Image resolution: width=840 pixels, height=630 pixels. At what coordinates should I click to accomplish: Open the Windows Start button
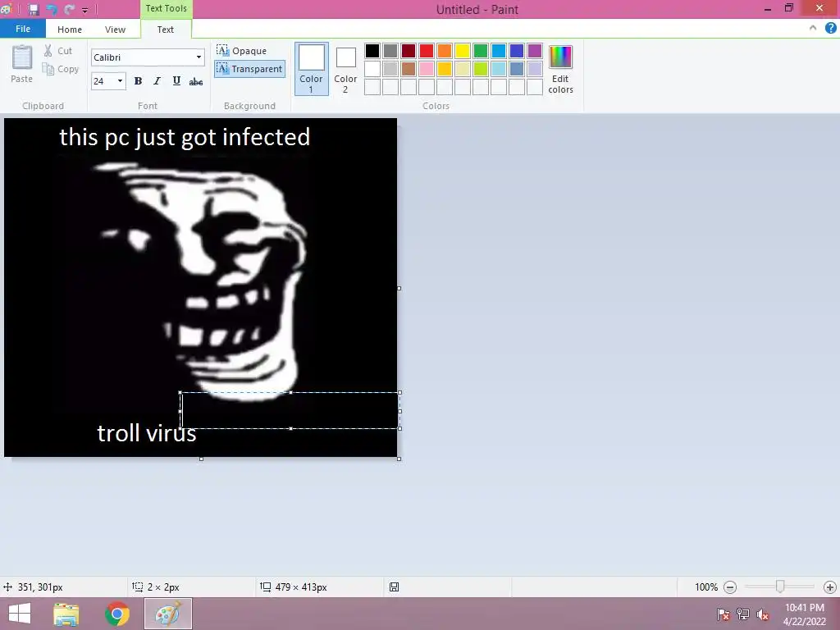(x=20, y=614)
